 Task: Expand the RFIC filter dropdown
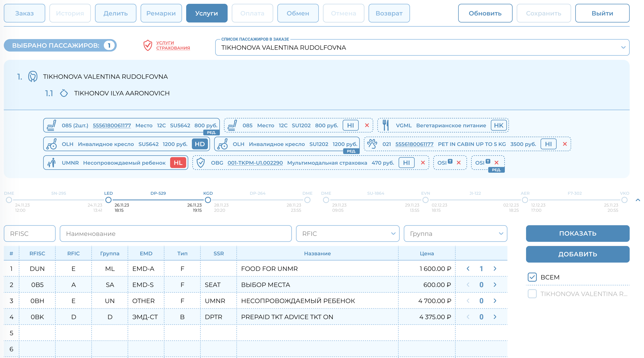(393, 234)
